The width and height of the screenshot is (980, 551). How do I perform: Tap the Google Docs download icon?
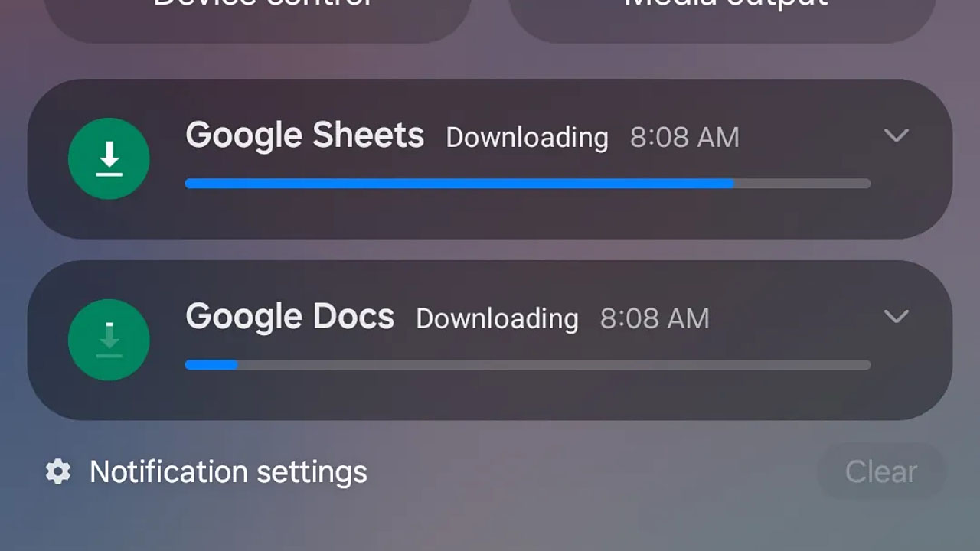[109, 340]
